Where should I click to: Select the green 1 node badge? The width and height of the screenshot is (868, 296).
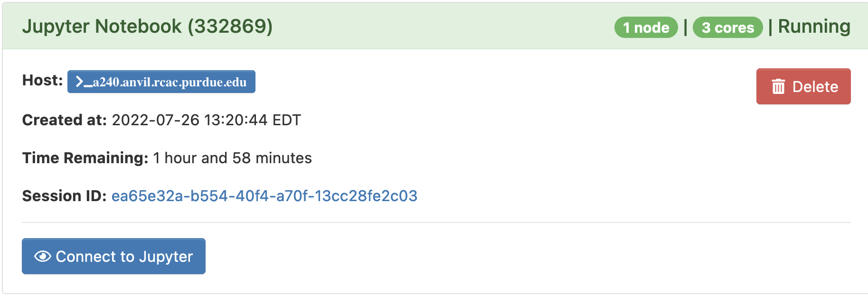[x=645, y=27]
